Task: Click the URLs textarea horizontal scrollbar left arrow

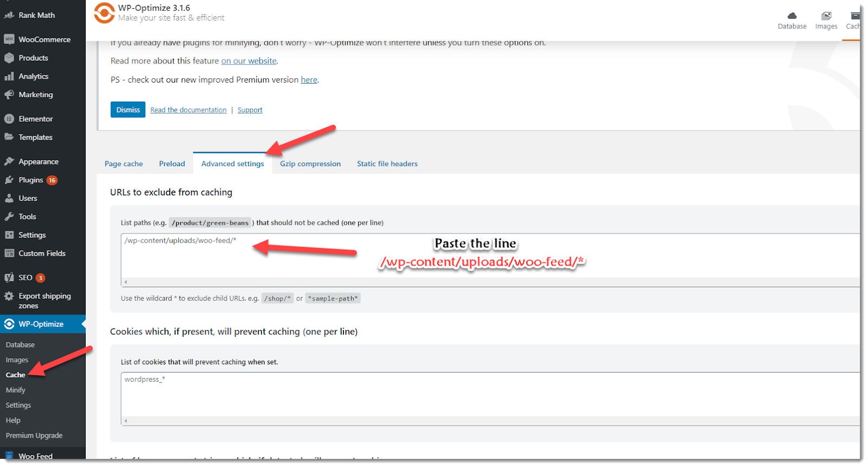Action: tap(126, 282)
